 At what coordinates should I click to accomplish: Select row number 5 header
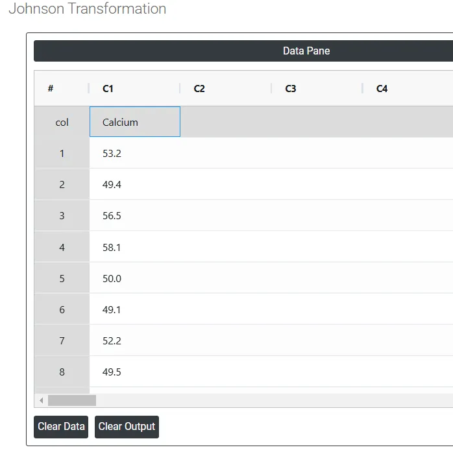coord(62,278)
